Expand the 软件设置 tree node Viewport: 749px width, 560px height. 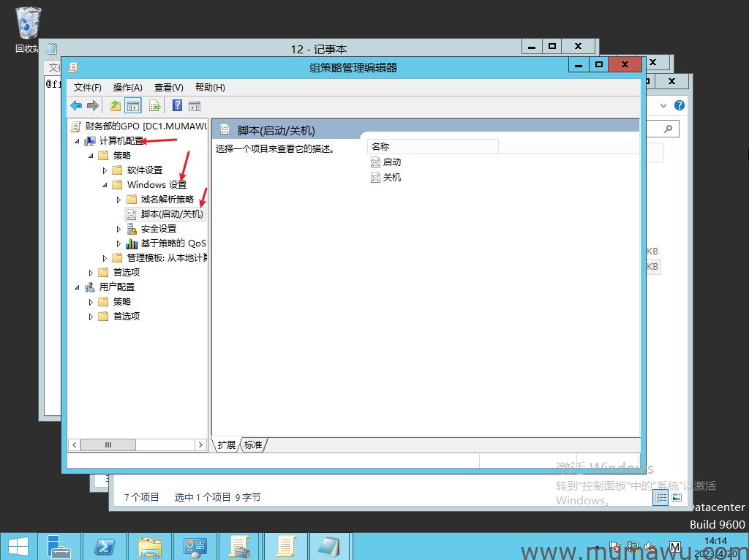pos(105,170)
